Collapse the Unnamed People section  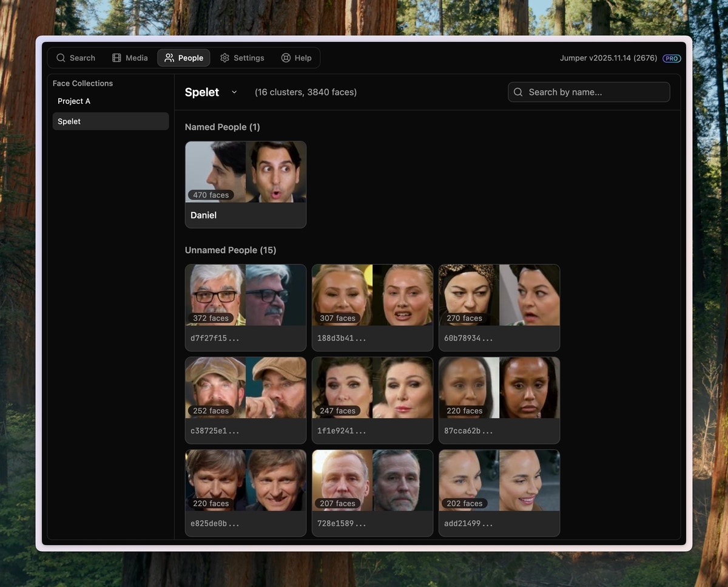click(x=231, y=249)
